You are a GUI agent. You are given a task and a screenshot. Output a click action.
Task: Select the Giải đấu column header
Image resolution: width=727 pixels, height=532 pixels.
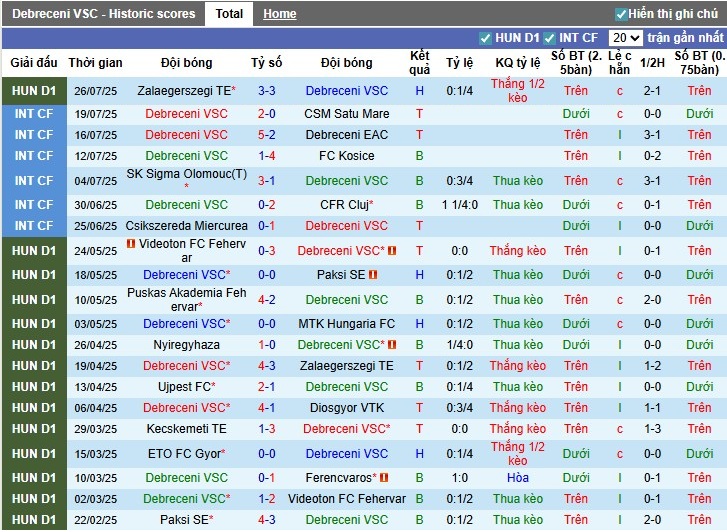pyautogui.click(x=34, y=63)
